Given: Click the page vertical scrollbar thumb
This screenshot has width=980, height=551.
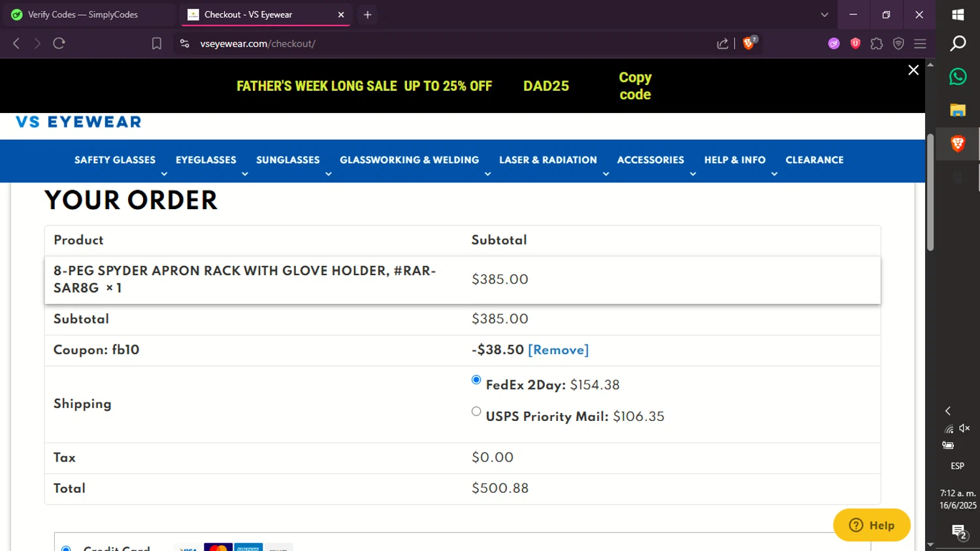Looking at the screenshot, I should click(930, 192).
